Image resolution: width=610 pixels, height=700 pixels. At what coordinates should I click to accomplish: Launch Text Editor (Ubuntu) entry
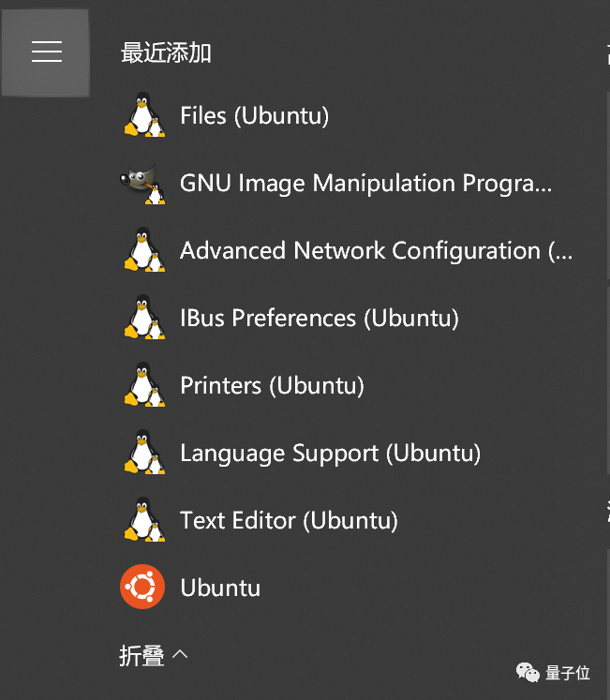pyautogui.click(x=289, y=521)
